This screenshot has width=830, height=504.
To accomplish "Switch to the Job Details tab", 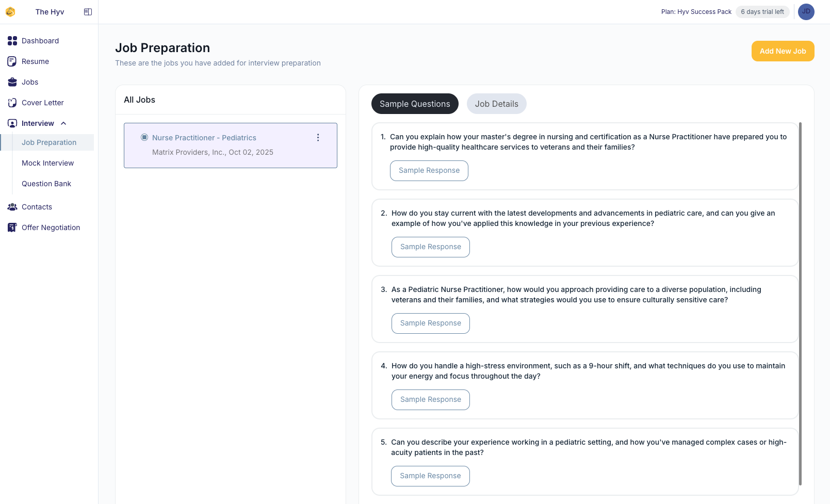I will tap(496, 104).
